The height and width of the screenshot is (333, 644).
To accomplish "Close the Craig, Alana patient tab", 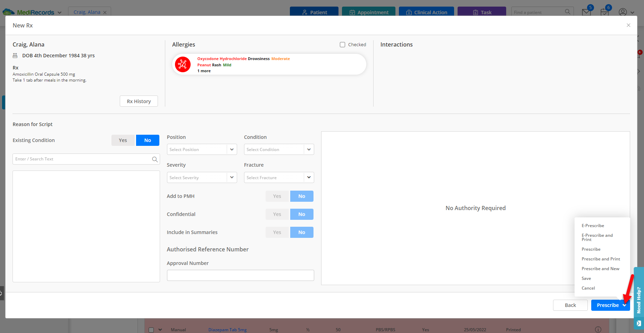I will pyautogui.click(x=105, y=13).
